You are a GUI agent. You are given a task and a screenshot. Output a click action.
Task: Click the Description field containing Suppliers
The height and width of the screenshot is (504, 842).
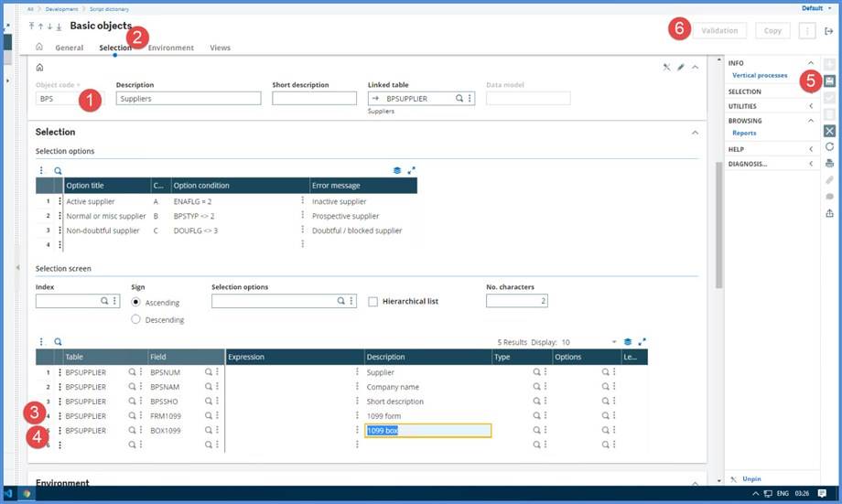189,98
